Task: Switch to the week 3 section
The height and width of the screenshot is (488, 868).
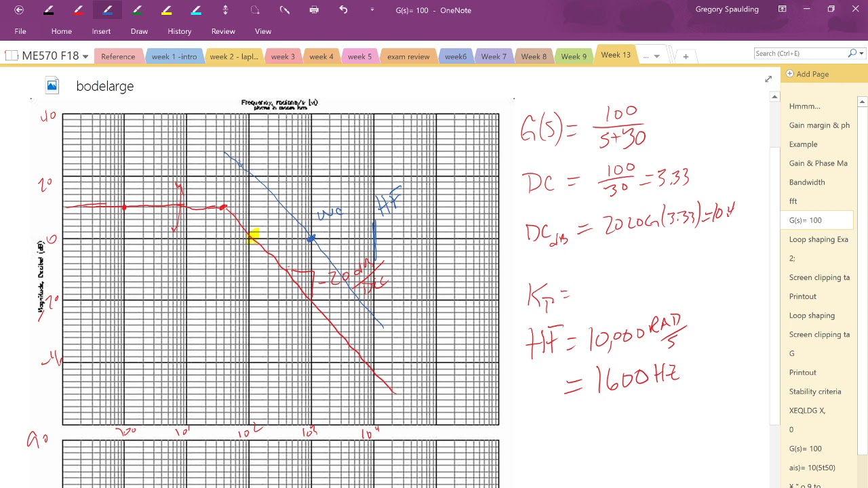Action: (x=283, y=57)
